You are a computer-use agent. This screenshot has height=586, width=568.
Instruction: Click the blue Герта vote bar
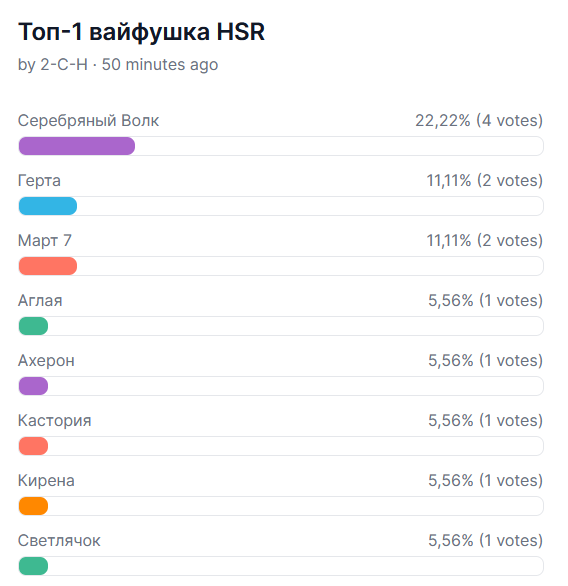pos(48,206)
